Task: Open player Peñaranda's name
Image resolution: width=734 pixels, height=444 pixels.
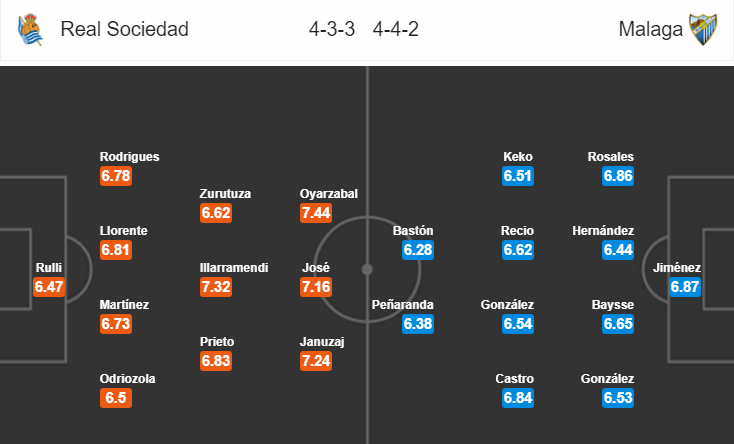Action: (403, 305)
